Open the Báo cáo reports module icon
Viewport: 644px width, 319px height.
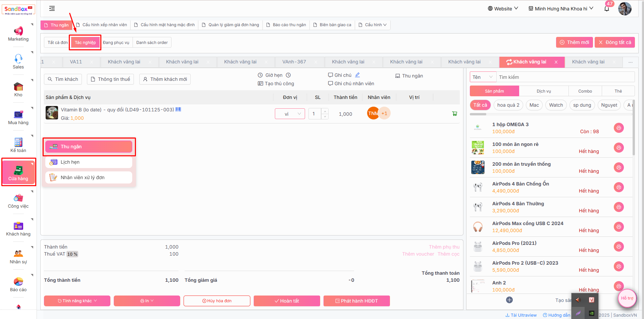coord(18,281)
